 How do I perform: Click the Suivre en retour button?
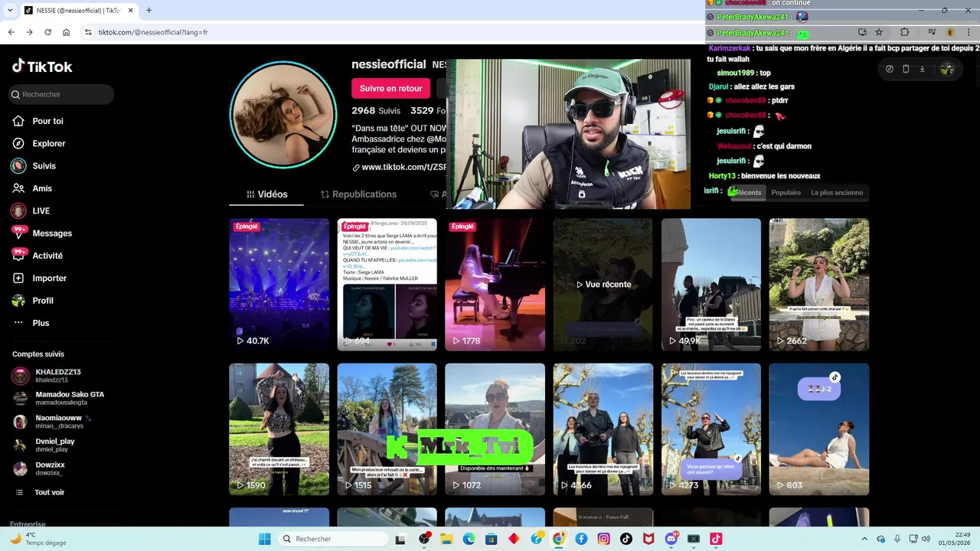[x=390, y=88]
